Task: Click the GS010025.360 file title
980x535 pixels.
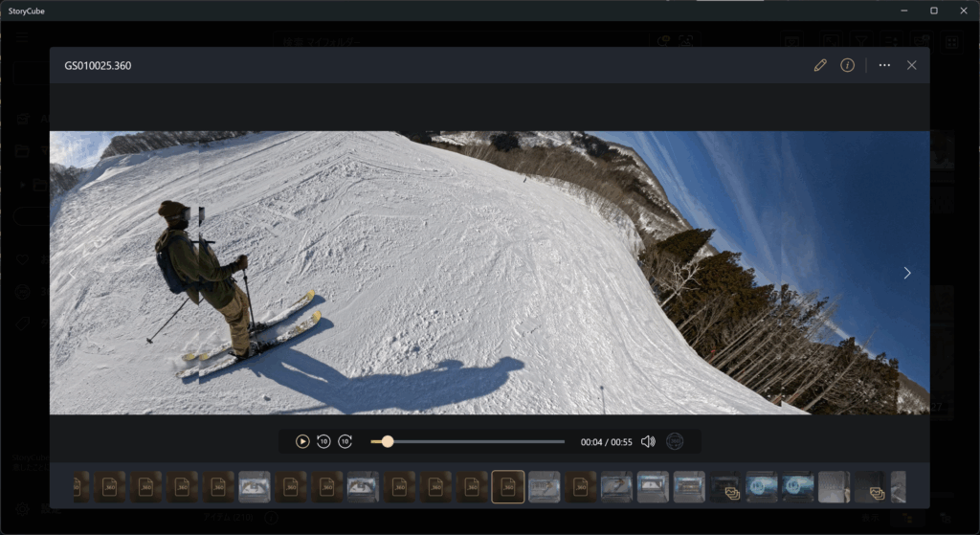Action: [x=98, y=66]
